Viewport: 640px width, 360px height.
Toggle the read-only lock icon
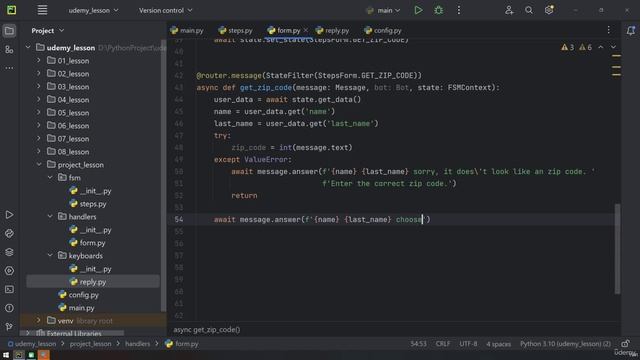click(625, 344)
